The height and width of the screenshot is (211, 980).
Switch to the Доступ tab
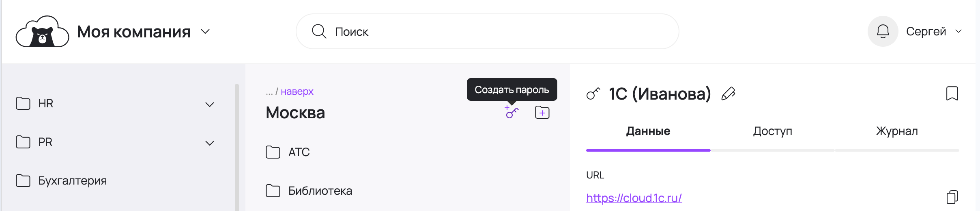pyautogui.click(x=772, y=131)
